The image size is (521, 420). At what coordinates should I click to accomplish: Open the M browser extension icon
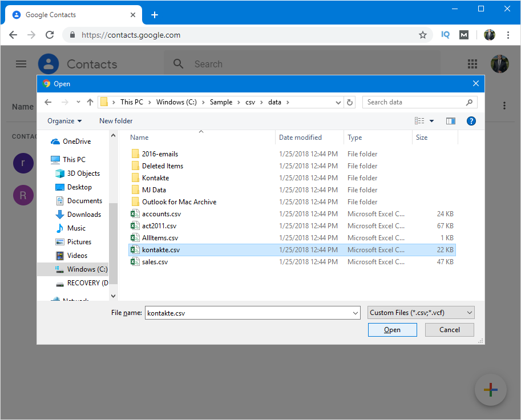(464, 35)
